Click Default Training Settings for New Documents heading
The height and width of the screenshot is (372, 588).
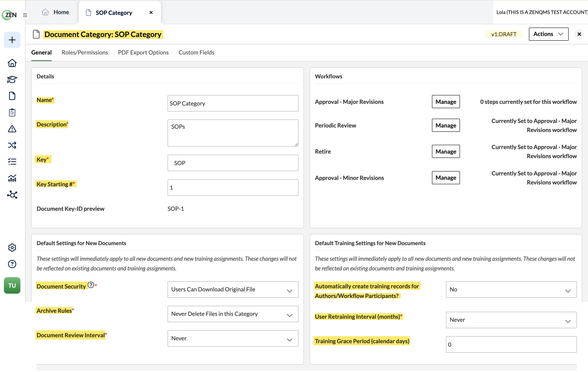(x=370, y=243)
